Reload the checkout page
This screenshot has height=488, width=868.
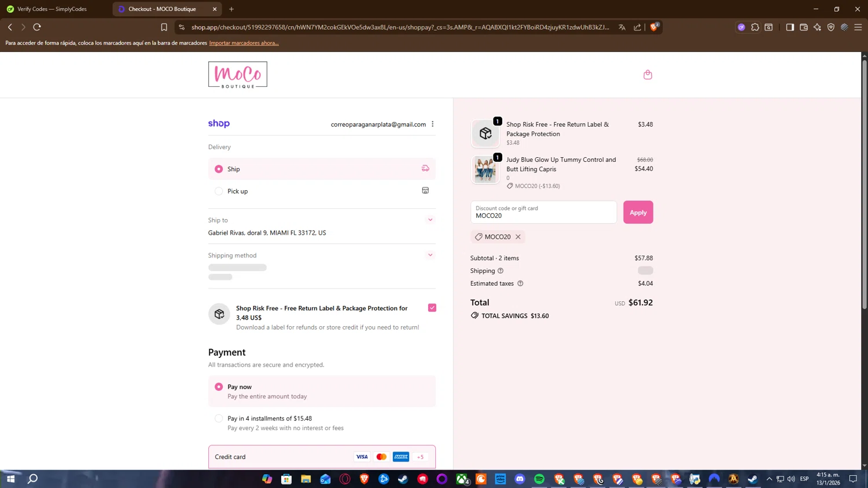(37, 27)
